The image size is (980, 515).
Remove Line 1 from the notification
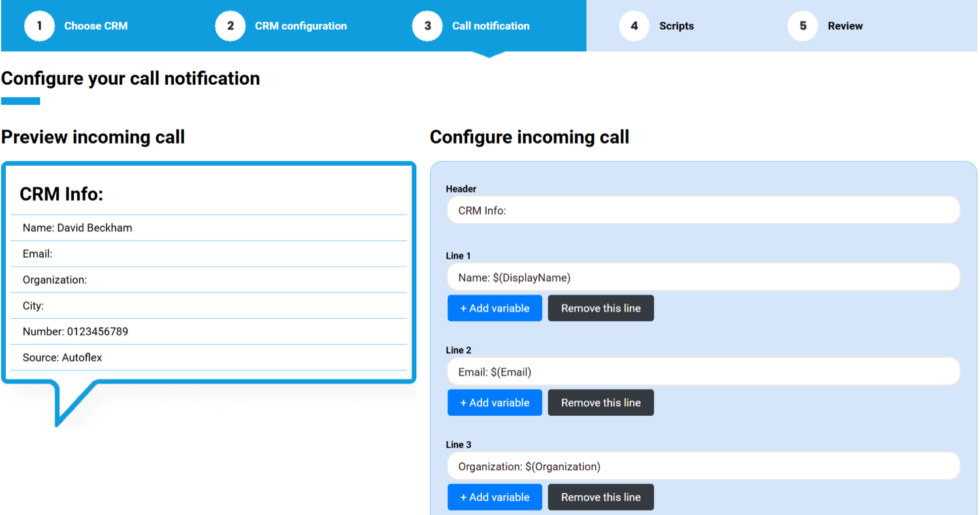tap(600, 308)
